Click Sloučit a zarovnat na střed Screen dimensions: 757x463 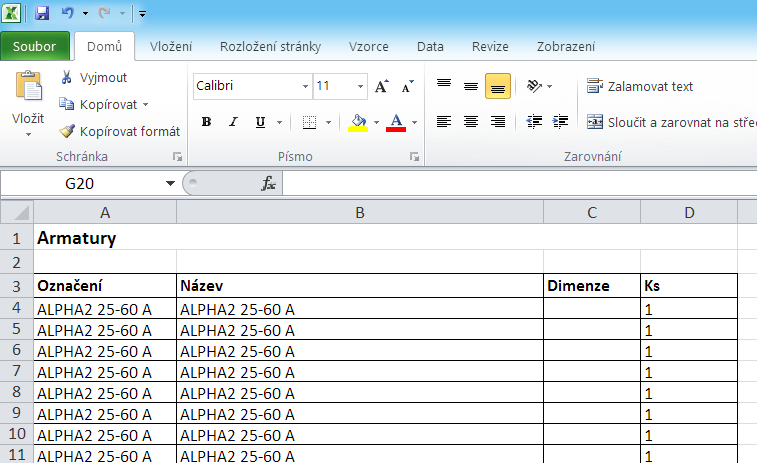tap(671, 122)
